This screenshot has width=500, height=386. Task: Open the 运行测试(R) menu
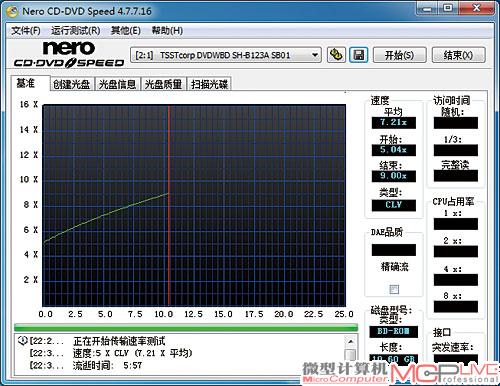(x=76, y=31)
